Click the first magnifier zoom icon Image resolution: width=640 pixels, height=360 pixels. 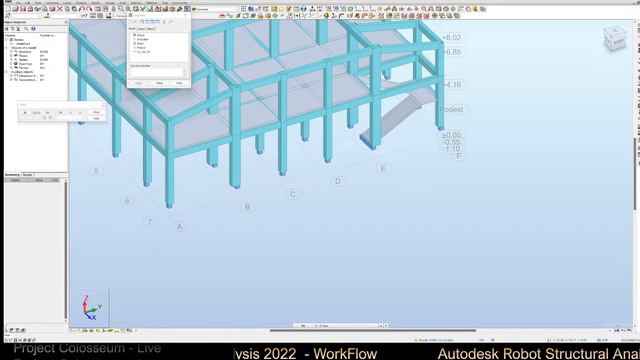[121, 9]
